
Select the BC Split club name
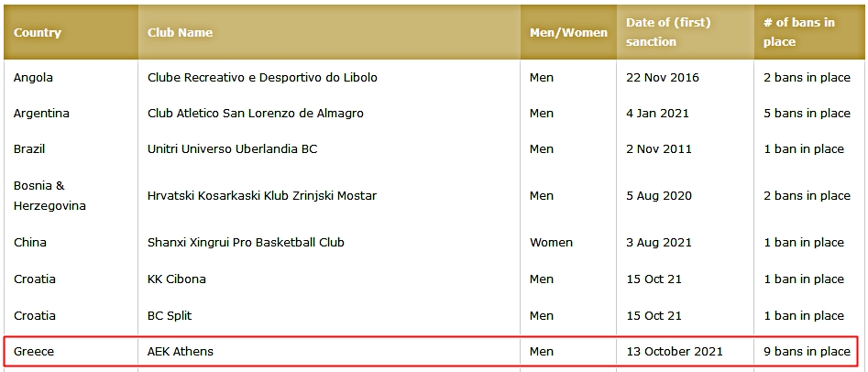tap(170, 316)
